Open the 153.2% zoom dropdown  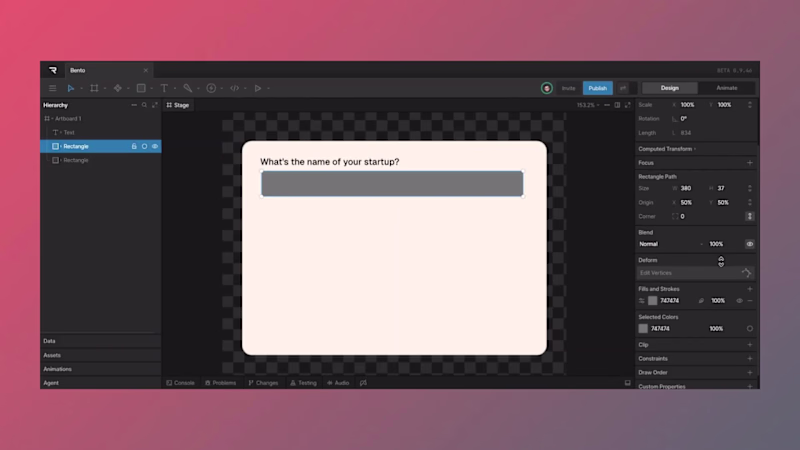click(x=588, y=105)
